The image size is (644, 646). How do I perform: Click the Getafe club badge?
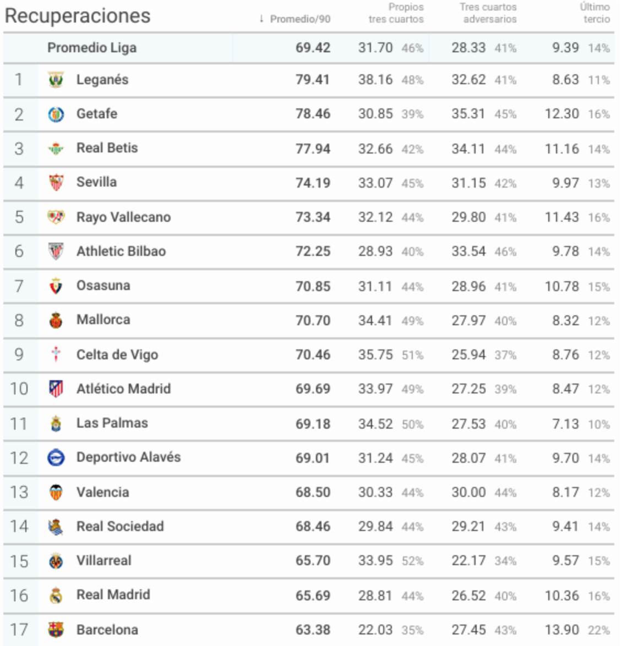56,114
